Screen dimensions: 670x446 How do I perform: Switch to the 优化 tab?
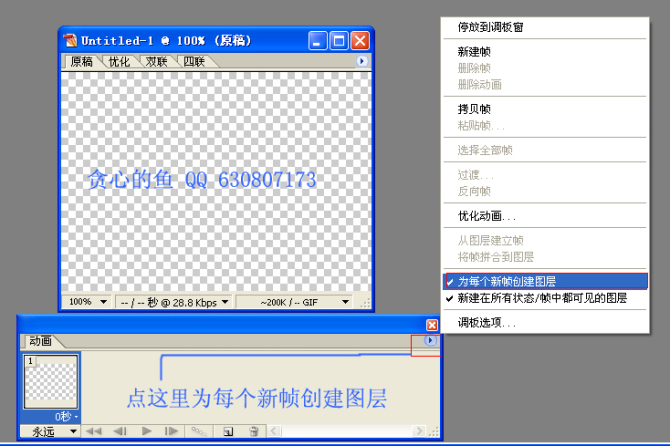[x=119, y=62]
